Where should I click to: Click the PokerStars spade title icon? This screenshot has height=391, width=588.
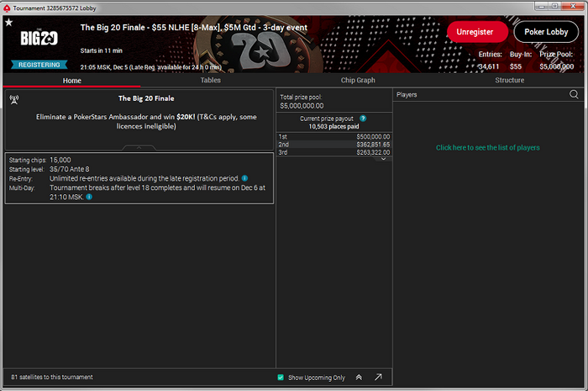tap(7, 8)
